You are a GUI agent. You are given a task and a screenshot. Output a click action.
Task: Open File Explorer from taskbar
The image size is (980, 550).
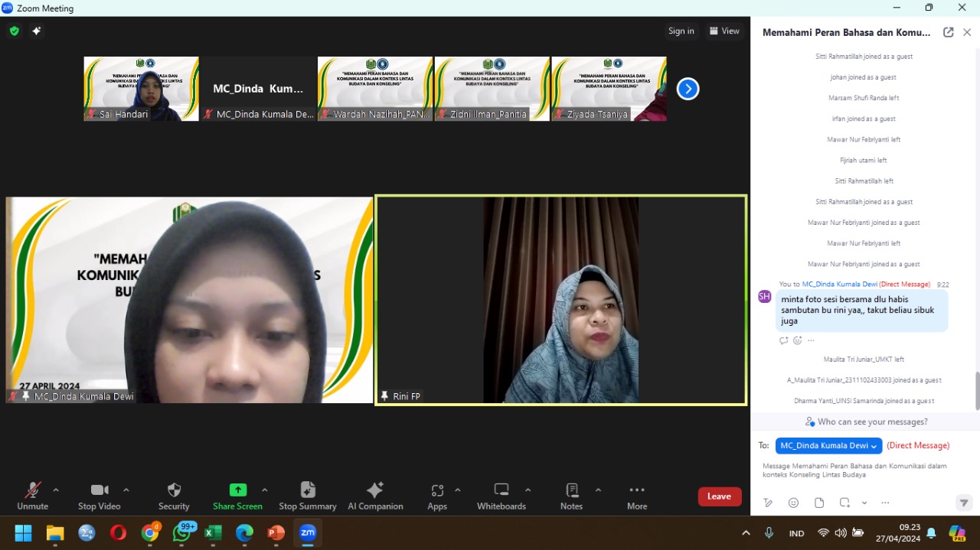[55, 532]
